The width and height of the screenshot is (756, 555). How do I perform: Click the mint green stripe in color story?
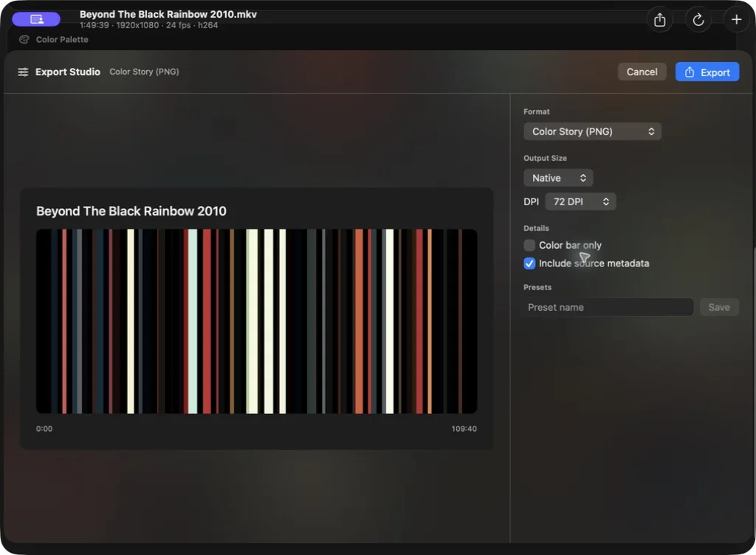[x=193, y=321]
